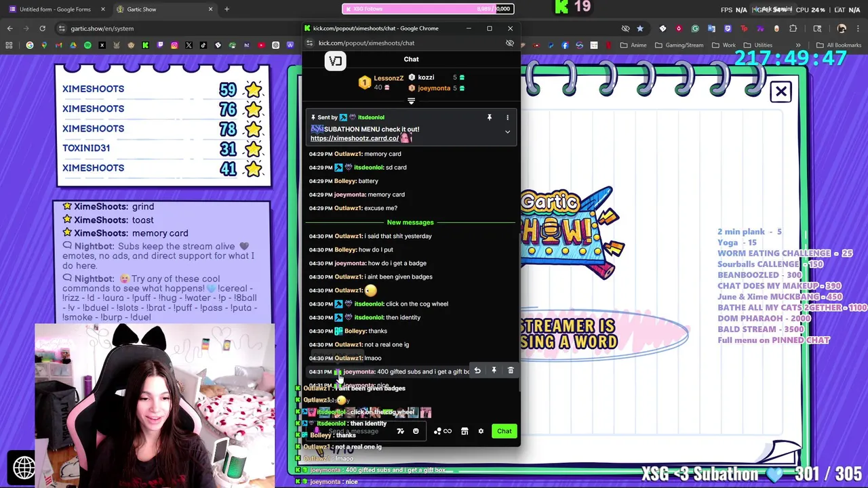Expand the gifters leaderboard handle
The image size is (868, 488).
pos(411,101)
